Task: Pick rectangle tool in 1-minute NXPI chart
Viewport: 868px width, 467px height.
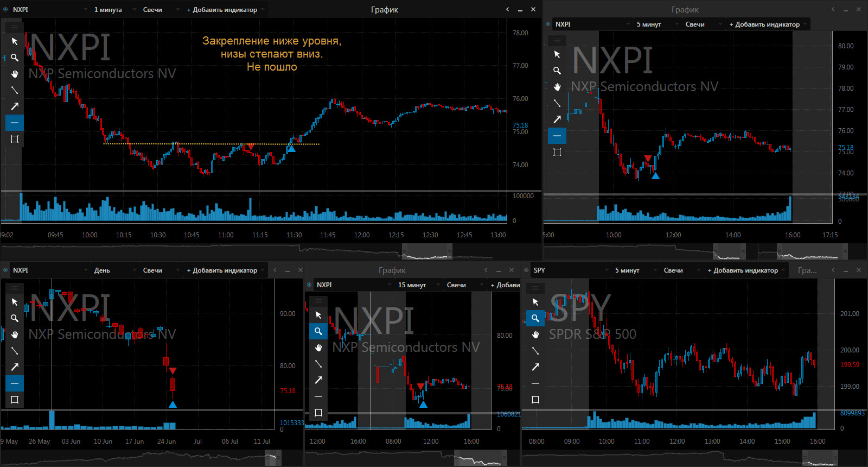Action: [15, 139]
